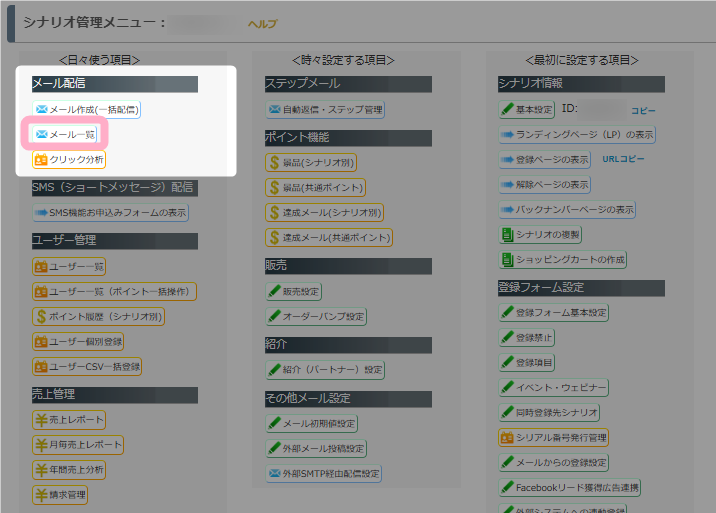Open SMS機能お申込みフォームの表示

pos(110,212)
